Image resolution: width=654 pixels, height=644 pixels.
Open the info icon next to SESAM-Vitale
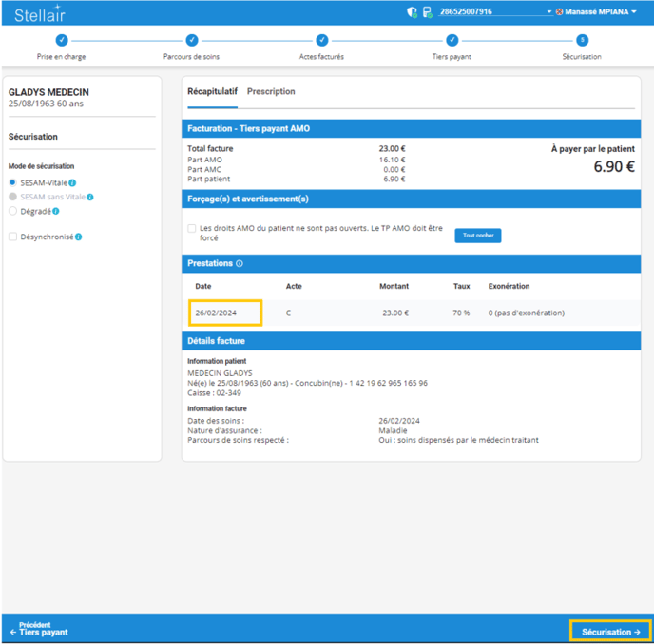click(x=72, y=182)
